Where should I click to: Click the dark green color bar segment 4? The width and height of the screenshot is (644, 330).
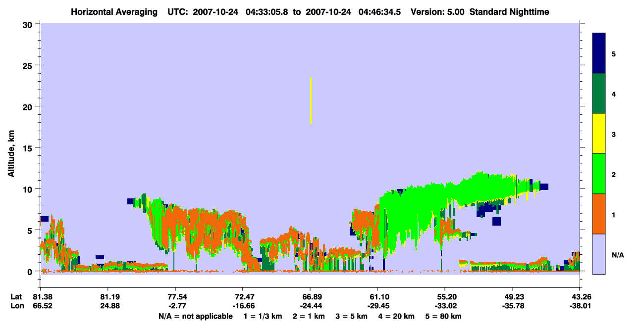[x=599, y=94]
